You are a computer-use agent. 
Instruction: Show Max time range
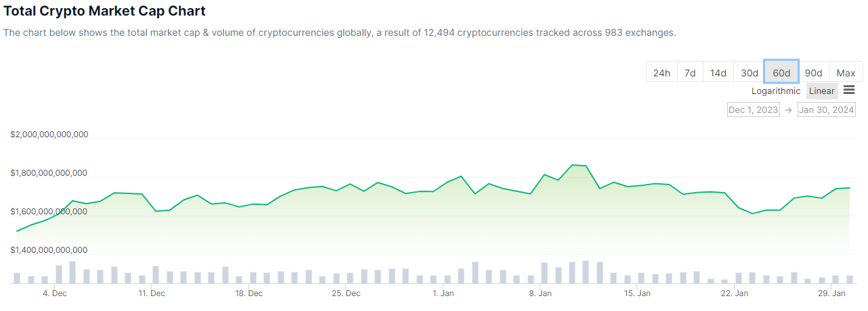[x=846, y=73]
